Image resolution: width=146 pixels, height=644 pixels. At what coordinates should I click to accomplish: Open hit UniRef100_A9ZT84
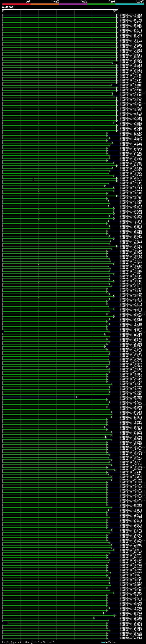pos(131,469)
